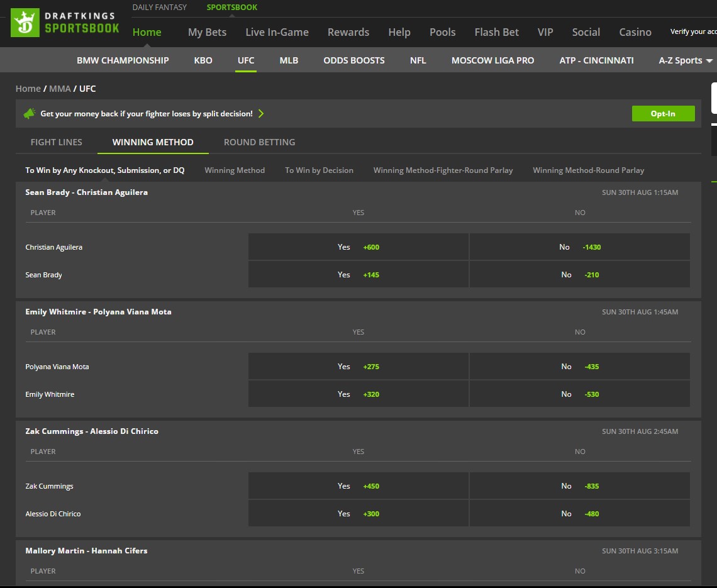This screenshot has height=588, width=717.
Task: Bet Yes +145 on Sean Brady
Action: coord(358,275)
